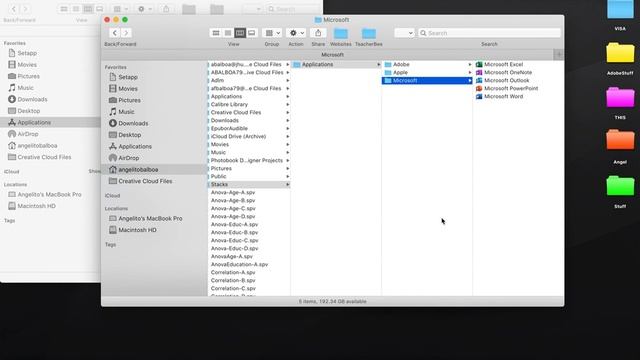Switch to list view in front window
This screenshot has width=640, height=360.
click(228, 33)
